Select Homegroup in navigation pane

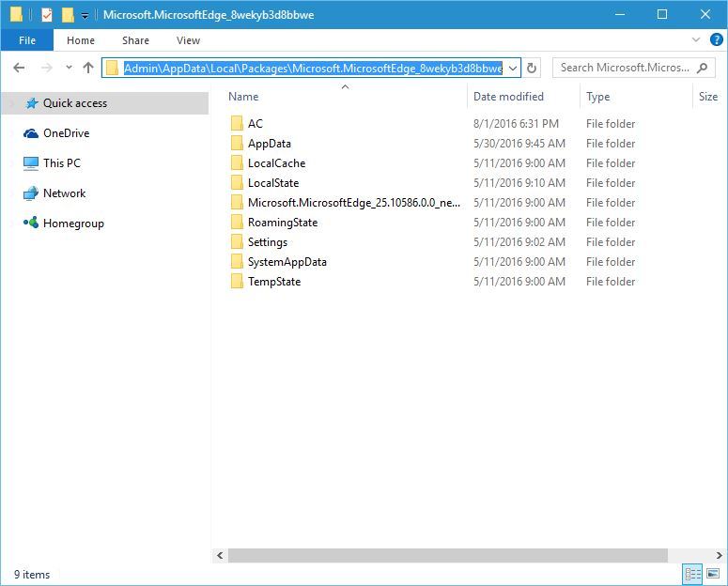click(x=73, y=224)
